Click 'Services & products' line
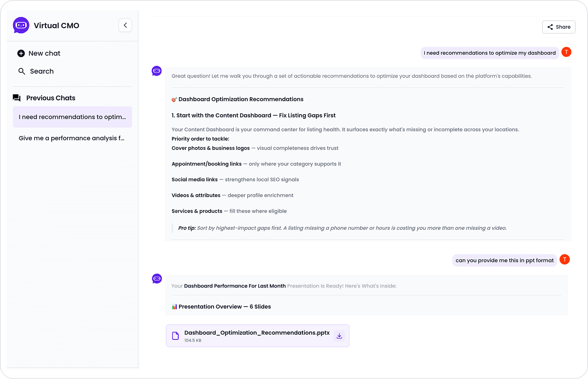This screenshot has height=379, width=588. point(229,211)
